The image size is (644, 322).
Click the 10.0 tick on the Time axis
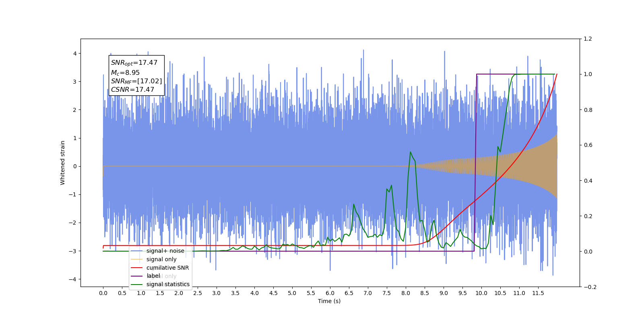tap(481, 293)
